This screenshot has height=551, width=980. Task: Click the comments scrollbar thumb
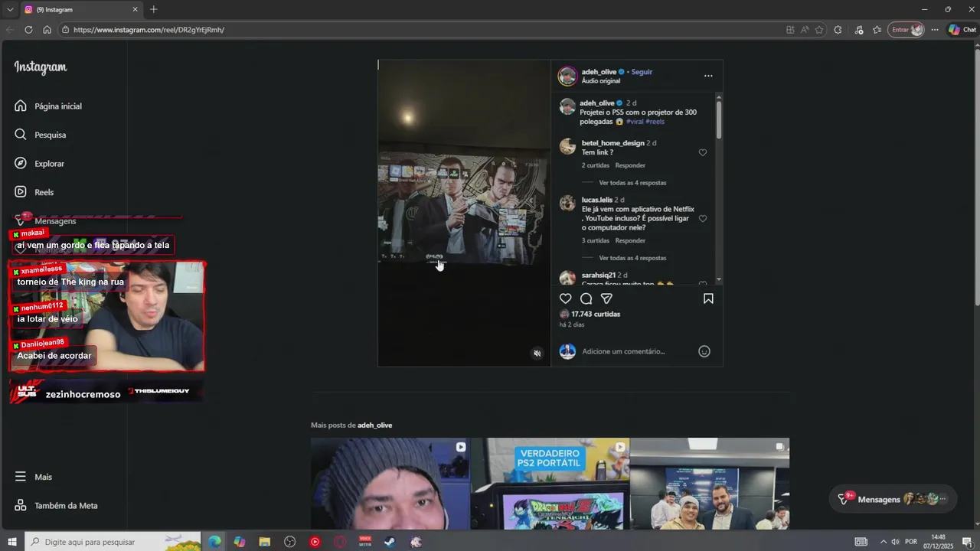click(719, 120)
